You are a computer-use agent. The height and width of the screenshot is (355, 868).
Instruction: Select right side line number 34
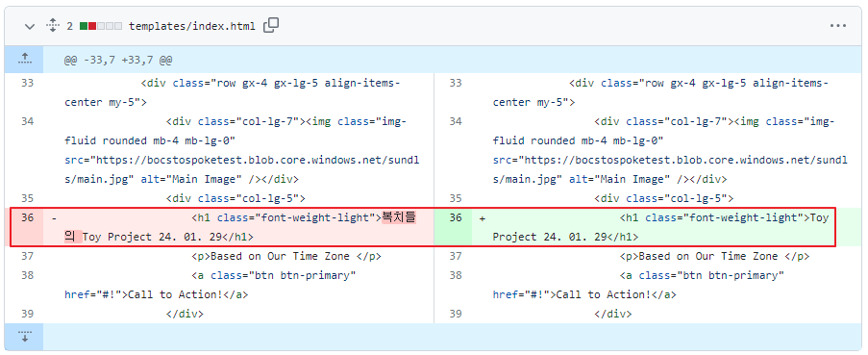[x=456, y=121]
